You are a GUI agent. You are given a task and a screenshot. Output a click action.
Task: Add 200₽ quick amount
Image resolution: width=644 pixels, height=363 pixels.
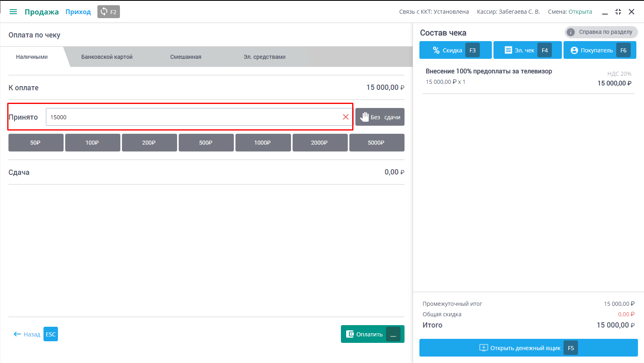pos(149,143)
